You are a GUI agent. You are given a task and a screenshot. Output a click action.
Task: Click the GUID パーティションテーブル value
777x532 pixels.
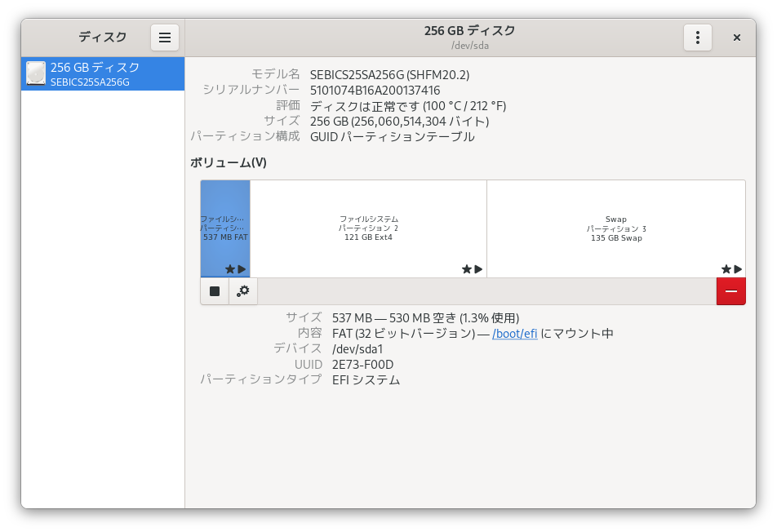click(392, 137)
